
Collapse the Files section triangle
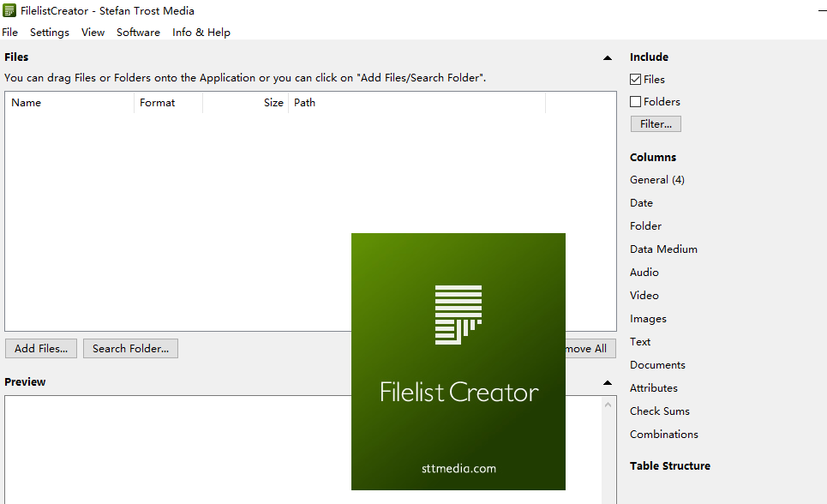pos(608,58)
